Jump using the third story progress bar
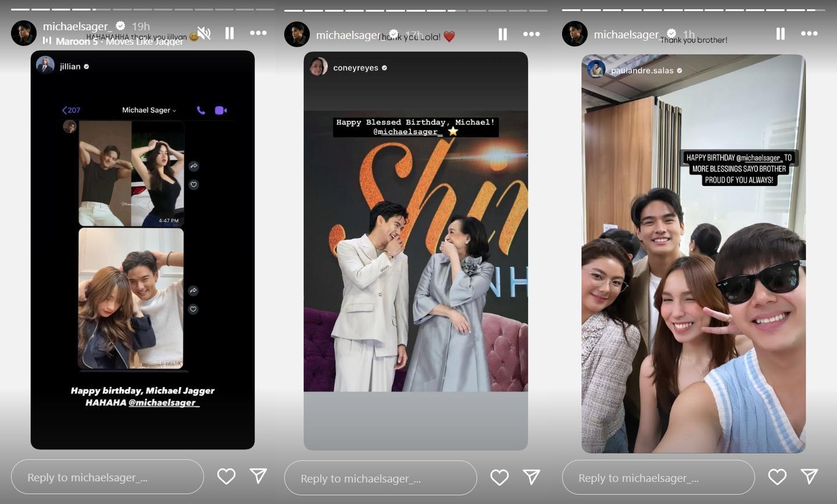Screen dimensions: 837x504 [693, 10]
